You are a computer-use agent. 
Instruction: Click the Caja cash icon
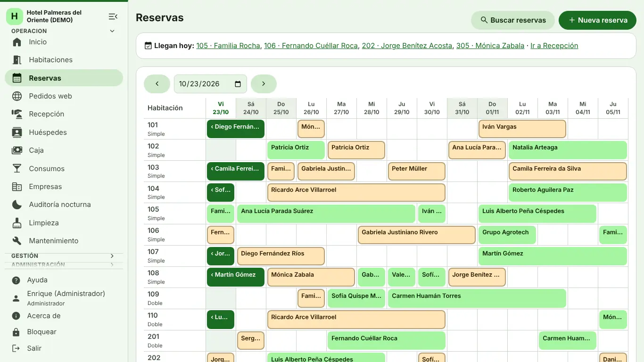click(17, 150)
